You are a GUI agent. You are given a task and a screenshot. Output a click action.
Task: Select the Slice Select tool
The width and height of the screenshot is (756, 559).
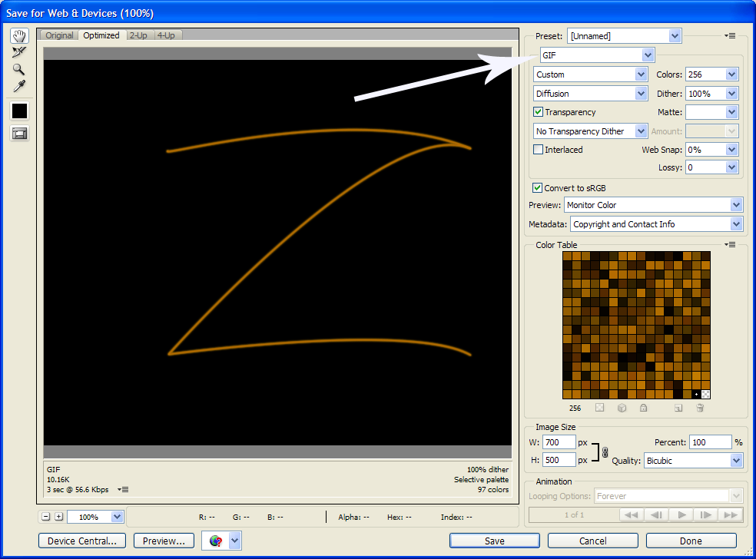pos(19,52)
